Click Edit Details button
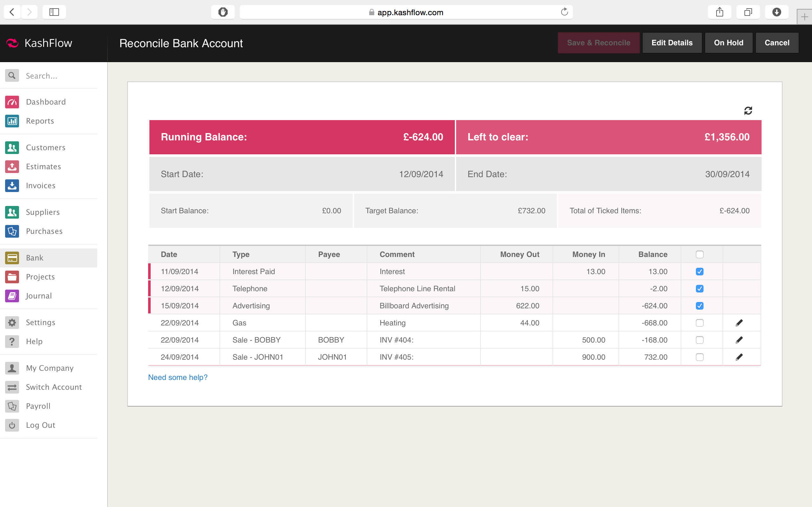 click(672, 42)
